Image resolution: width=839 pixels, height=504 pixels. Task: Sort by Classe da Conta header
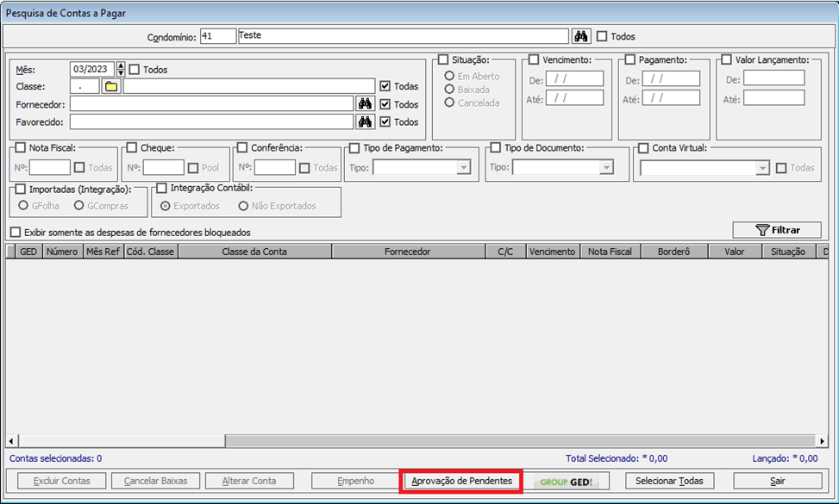tap(254, 252)
